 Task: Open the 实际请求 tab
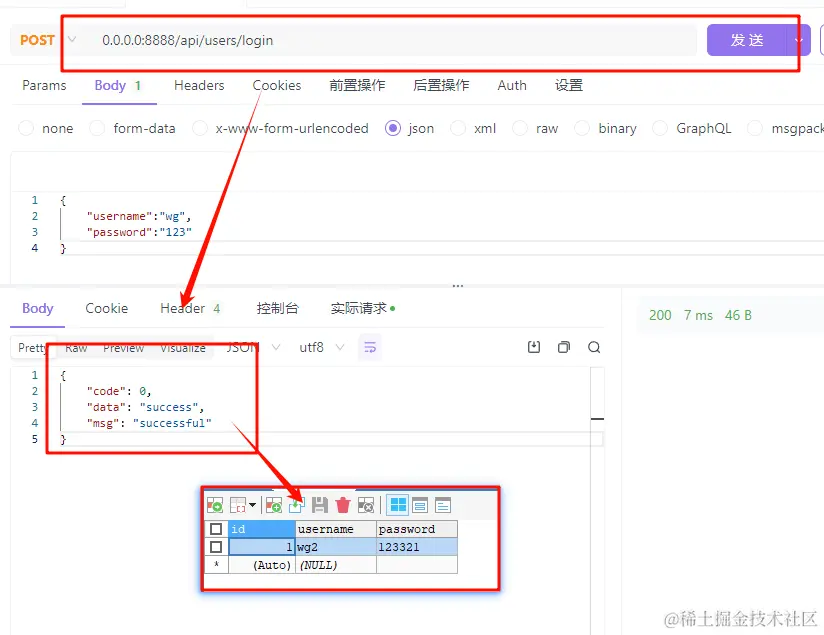point(363,308)
